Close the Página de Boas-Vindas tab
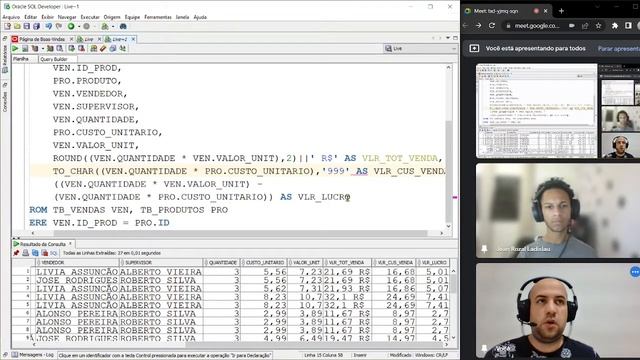Viewport: 640px width, 360px height. [71, 39]
